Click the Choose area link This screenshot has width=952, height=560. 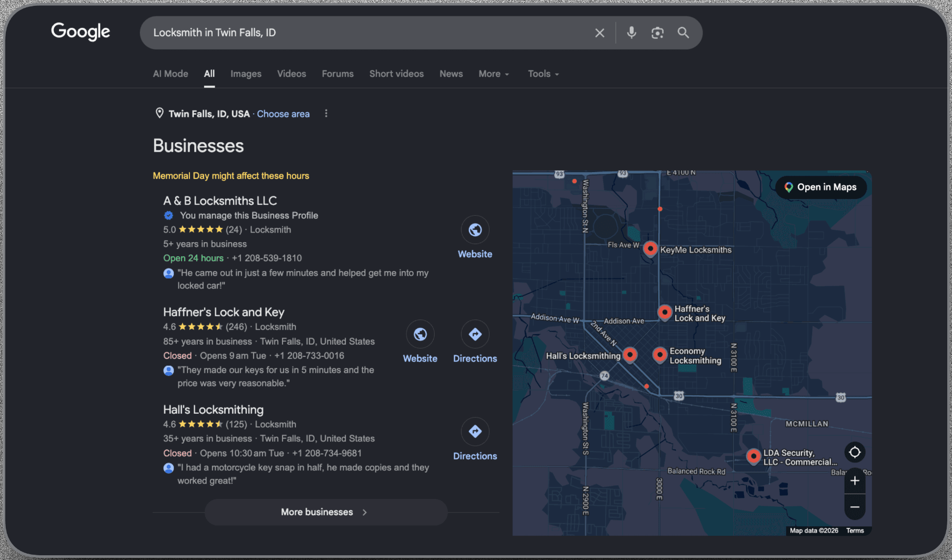click(x=283, y=114)
